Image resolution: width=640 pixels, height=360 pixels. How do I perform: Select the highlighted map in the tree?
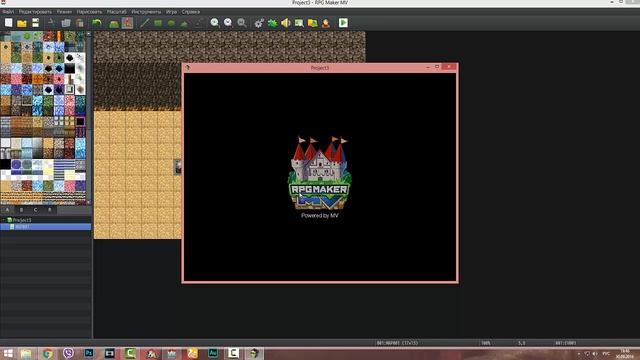45,227
